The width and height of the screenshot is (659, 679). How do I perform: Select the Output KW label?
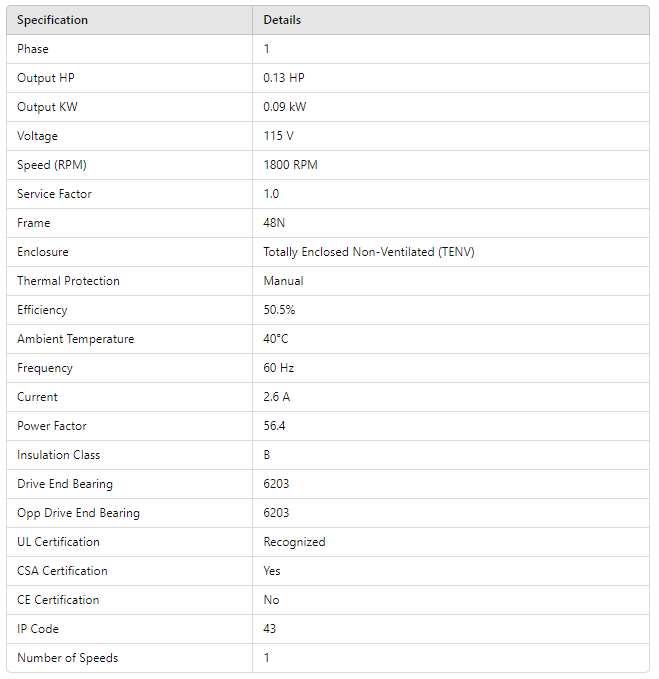click(x=47, y=107)
